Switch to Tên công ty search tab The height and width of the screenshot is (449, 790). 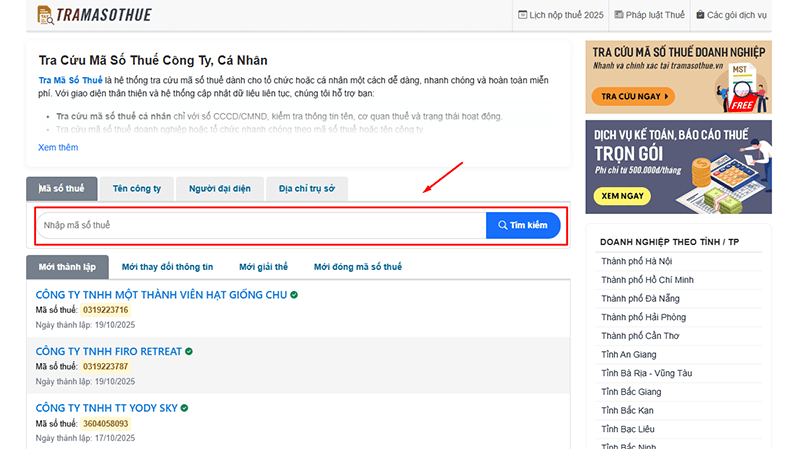[x=137, y=188]
